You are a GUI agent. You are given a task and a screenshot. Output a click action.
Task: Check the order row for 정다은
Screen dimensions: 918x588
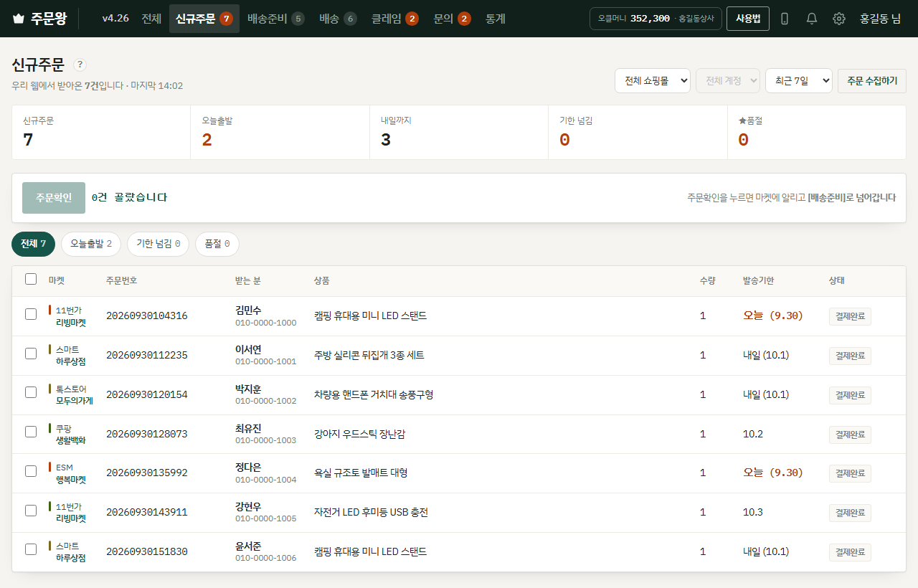[x=31, y=471]
